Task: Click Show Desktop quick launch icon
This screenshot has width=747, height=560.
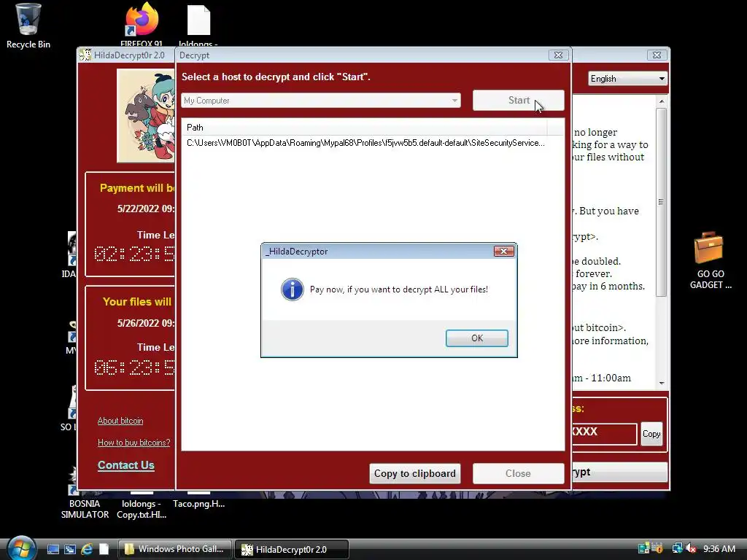Action: pyautogui.click(x=53, y=550)
